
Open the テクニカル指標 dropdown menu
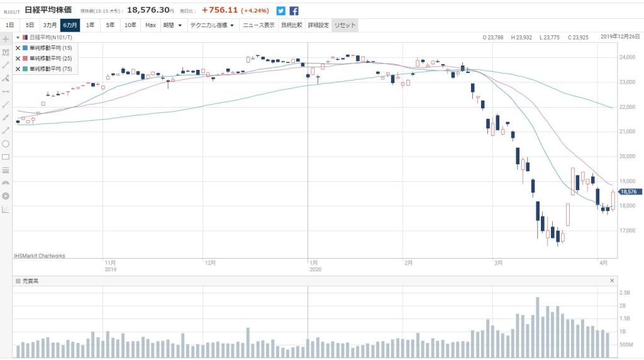click(x=212, y=25)
